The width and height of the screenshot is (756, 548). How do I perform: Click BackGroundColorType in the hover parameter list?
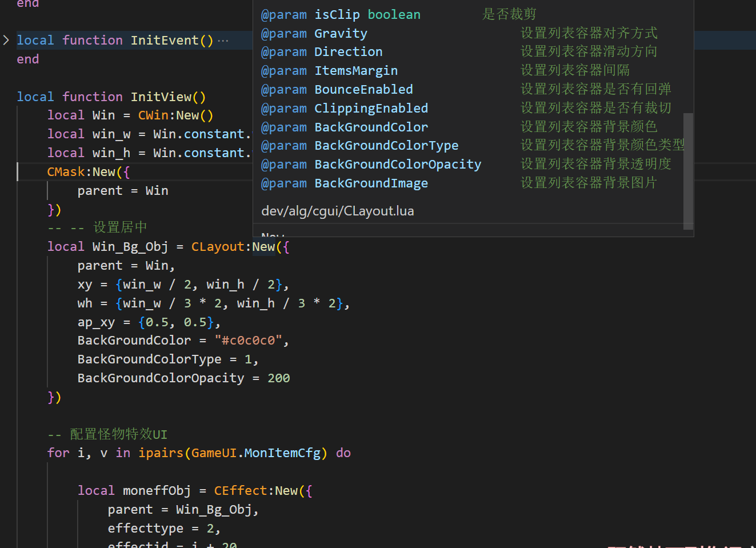(x=387, y=146)
